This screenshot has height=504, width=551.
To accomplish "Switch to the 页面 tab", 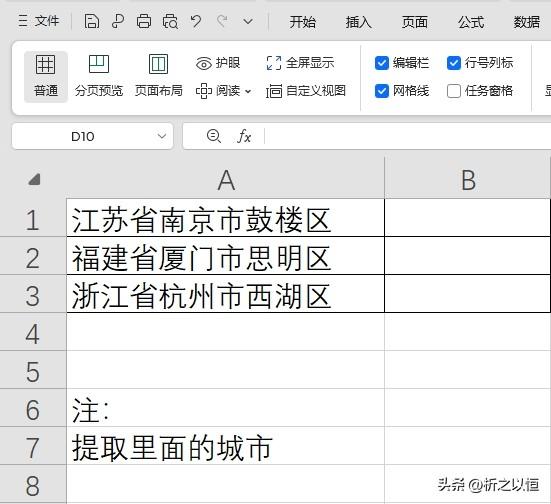I will click(415, 22).
